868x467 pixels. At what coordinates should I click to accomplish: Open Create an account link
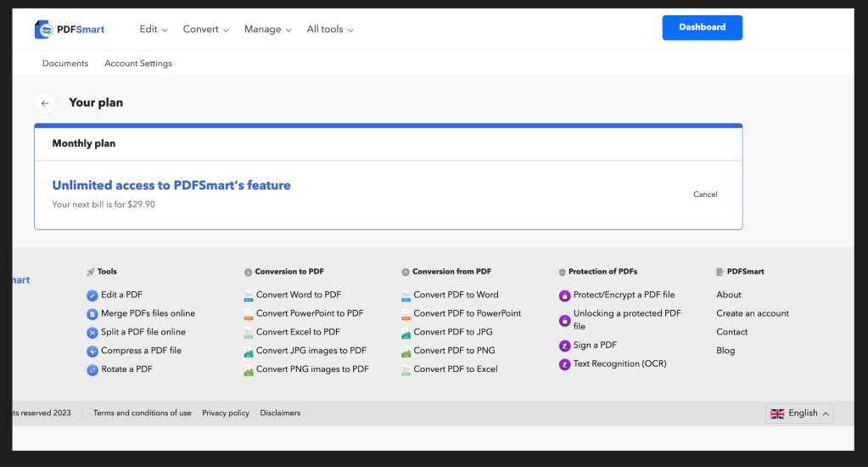753,313
